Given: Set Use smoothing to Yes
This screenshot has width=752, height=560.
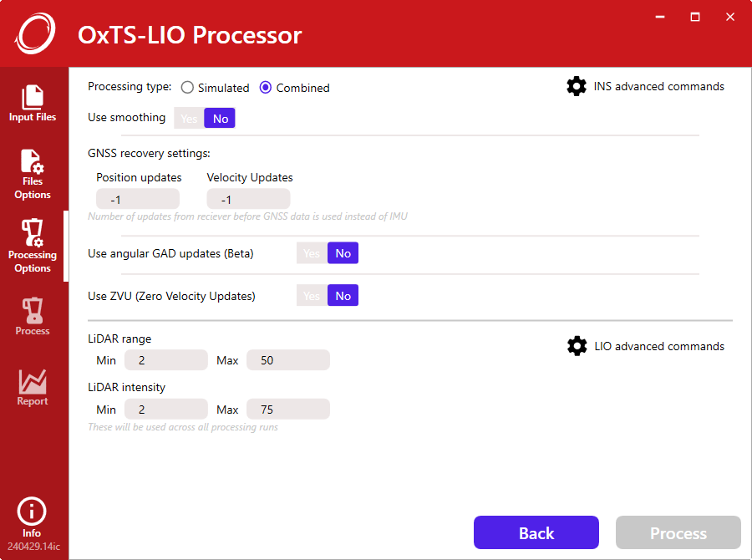Looking at the screenshot, I should [x=189, y=118].
